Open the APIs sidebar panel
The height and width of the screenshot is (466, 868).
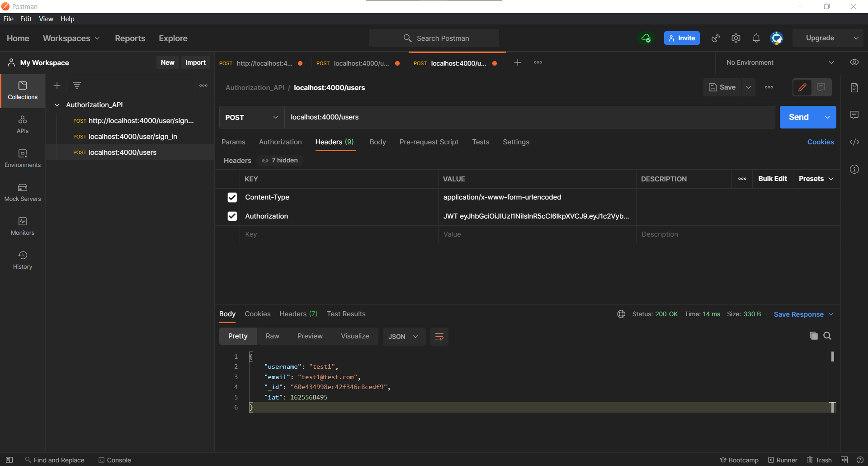click(23, 125)
